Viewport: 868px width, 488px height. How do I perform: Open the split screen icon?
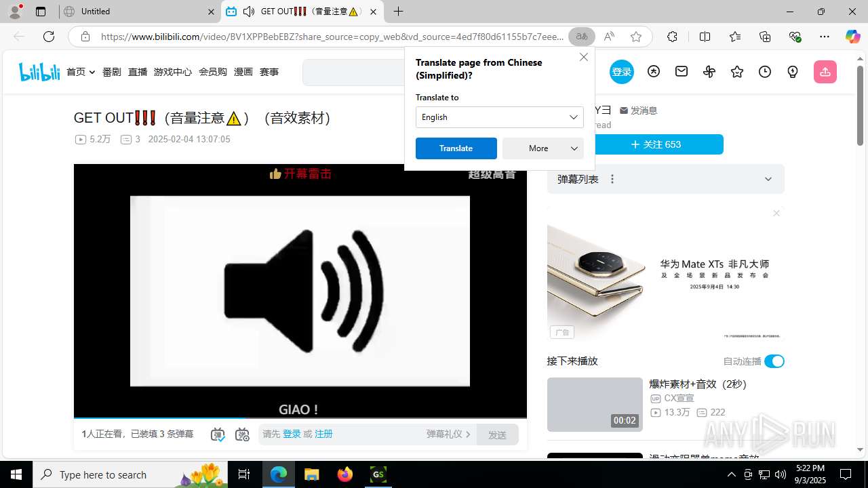[705, 37]
